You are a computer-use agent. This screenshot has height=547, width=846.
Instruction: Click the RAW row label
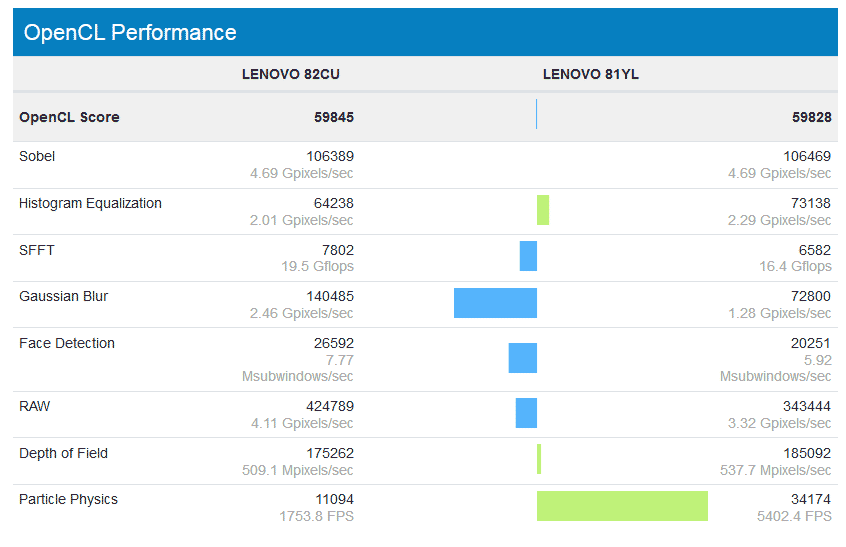click(x=35, y=406)
